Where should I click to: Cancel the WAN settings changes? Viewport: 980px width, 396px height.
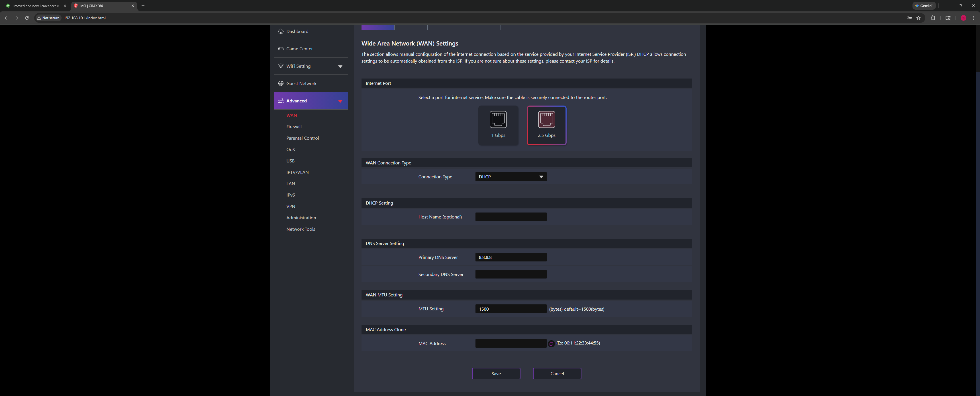[557, 374]
